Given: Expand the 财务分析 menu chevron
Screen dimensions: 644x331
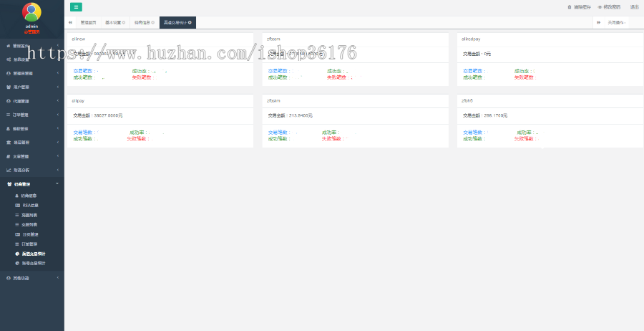Looking at the screenshot, I should [57, 170].
